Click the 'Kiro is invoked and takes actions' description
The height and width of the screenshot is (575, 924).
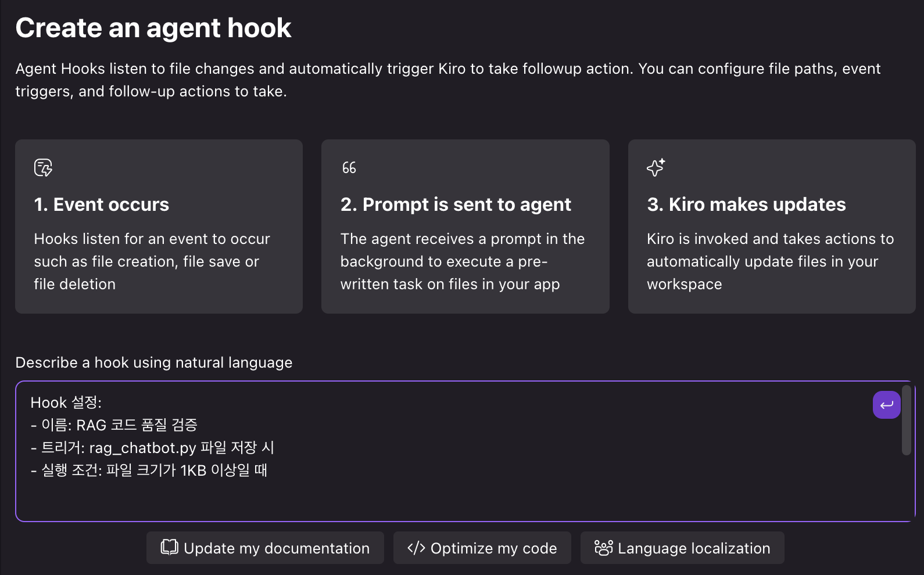coord(771,261)
